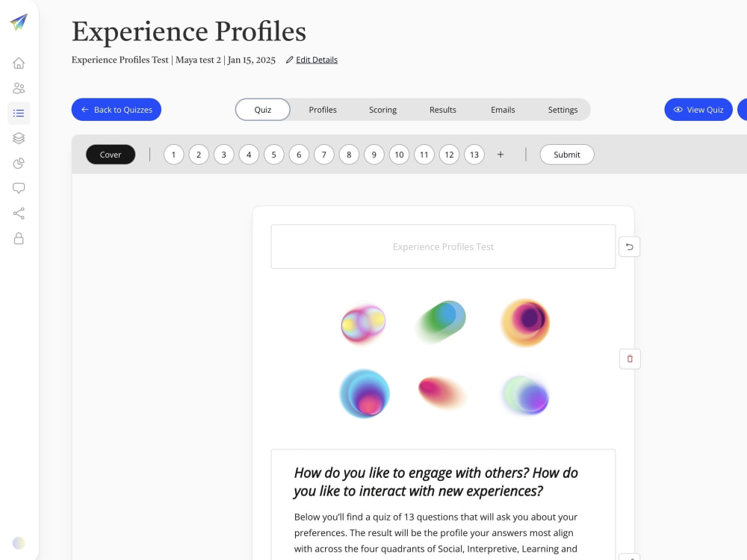Click the View Quiz button
Viewport: 747px width, 560px height.
pyautogui.click(x=698, y=110)
